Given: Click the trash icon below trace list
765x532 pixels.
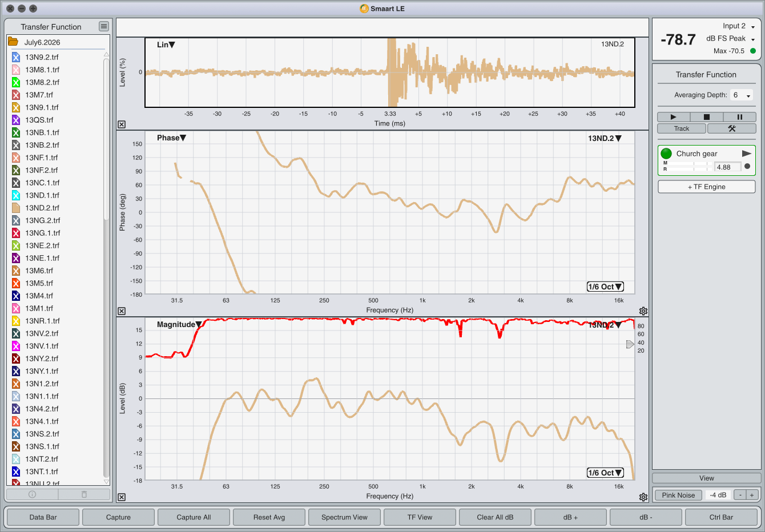Looking at the screenshot, I should pos(84,494).
